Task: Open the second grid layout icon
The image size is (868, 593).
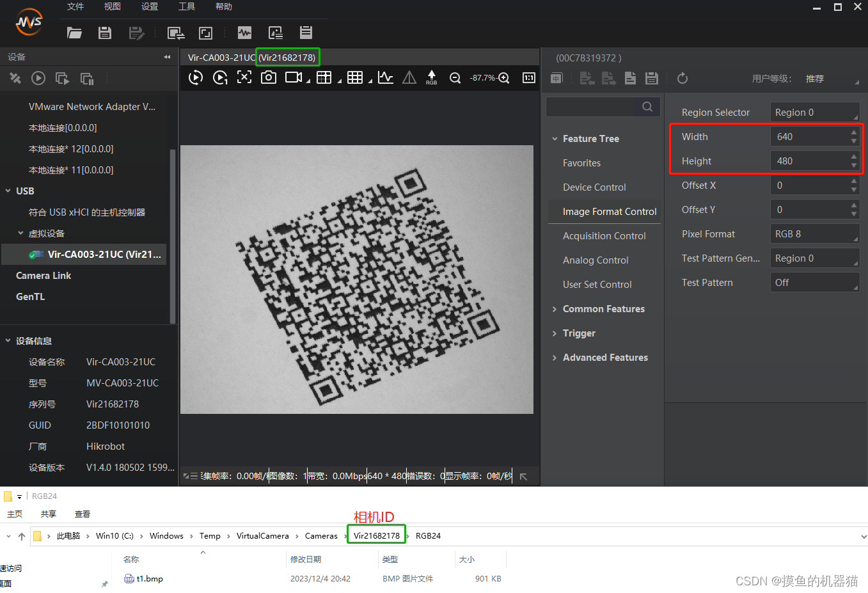Action: 355,77
